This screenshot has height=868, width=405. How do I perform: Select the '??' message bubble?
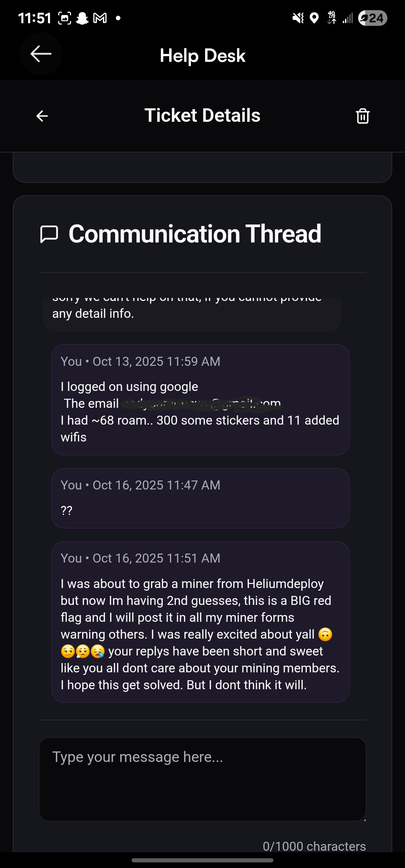[200, 498]
